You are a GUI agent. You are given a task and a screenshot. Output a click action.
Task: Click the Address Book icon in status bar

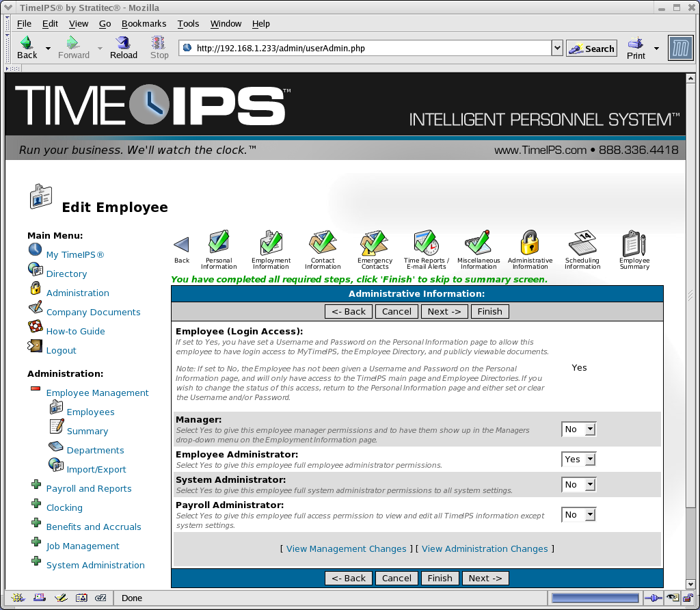(81, 598)
